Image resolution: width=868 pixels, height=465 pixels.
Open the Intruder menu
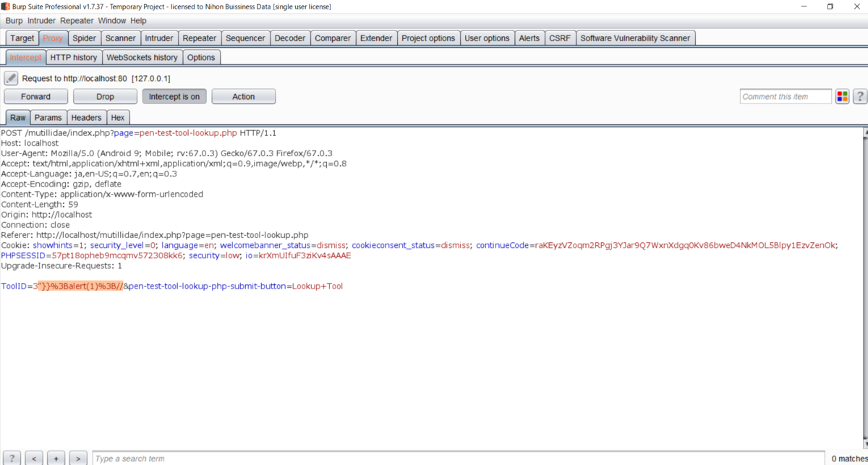pos(42,21)
